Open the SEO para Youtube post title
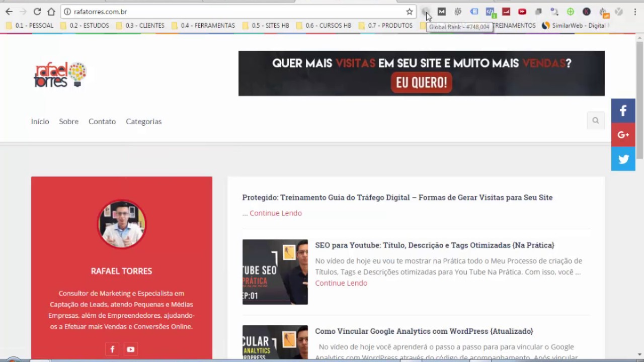644x362 pixels. pos(435,245)
